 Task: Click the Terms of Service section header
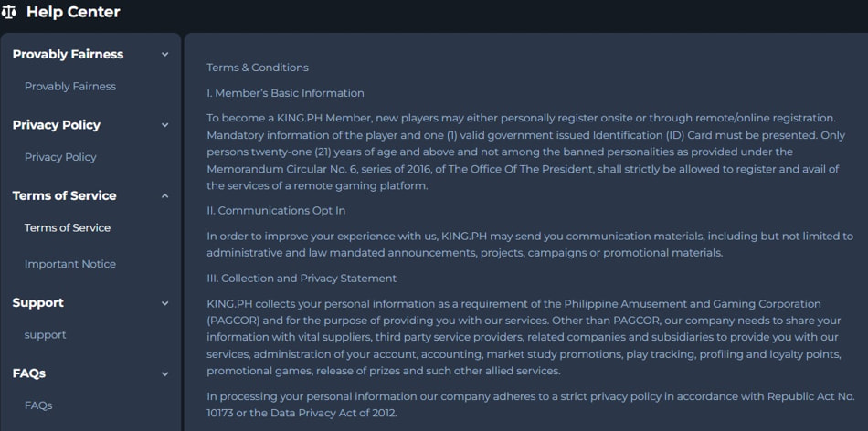[64, 195]
